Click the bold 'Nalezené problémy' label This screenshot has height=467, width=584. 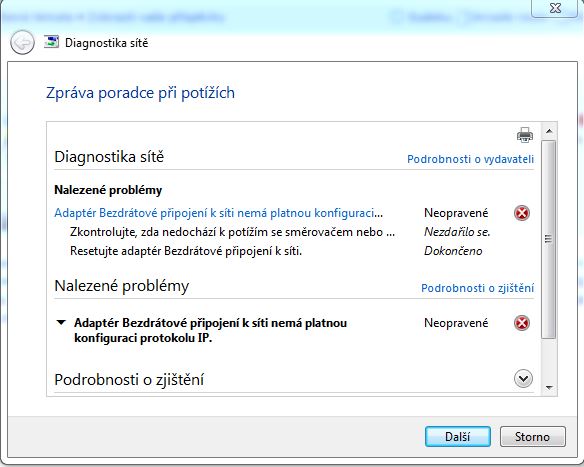[108, 190]
